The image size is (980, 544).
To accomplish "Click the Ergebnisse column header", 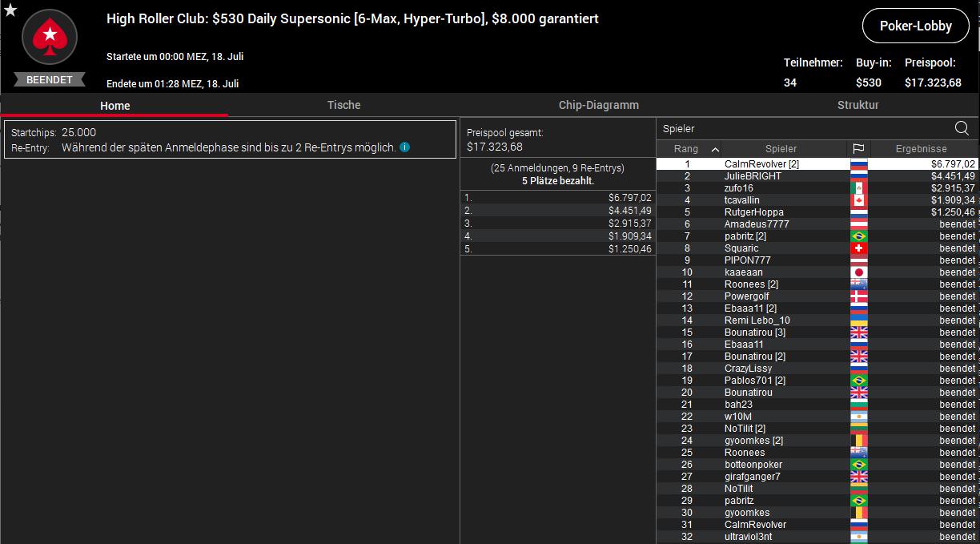I will point(921,149).
